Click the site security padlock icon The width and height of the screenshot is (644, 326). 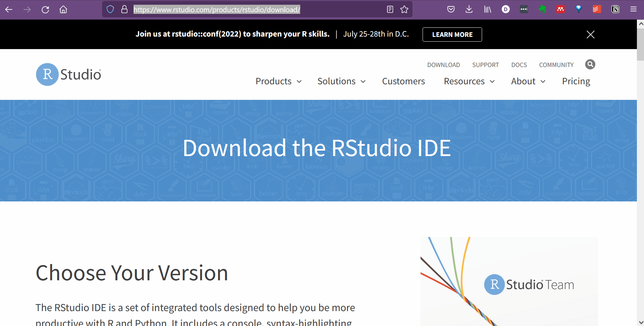[x=124, y=9]
